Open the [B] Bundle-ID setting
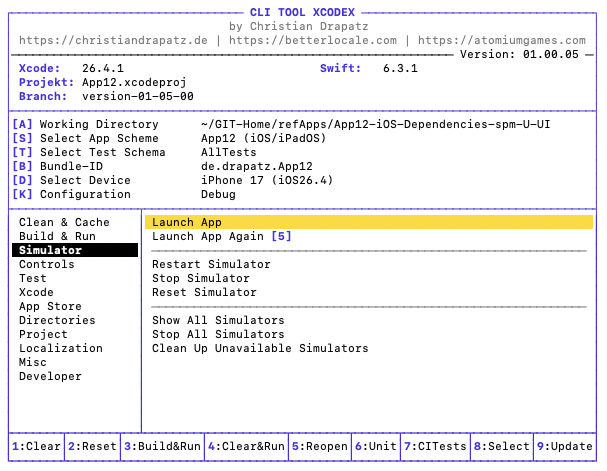 coord(57,166)
